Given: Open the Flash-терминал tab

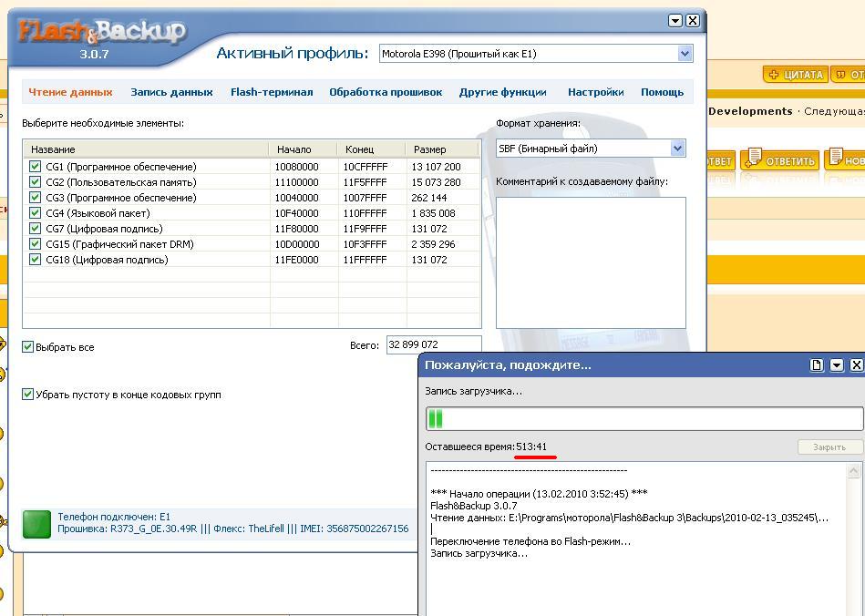Looking at the screenshot, I should pyautogui.click(x=272, y=92).
